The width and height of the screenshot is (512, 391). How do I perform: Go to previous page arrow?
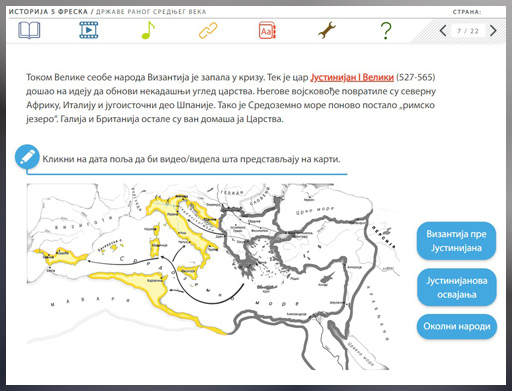443,31
